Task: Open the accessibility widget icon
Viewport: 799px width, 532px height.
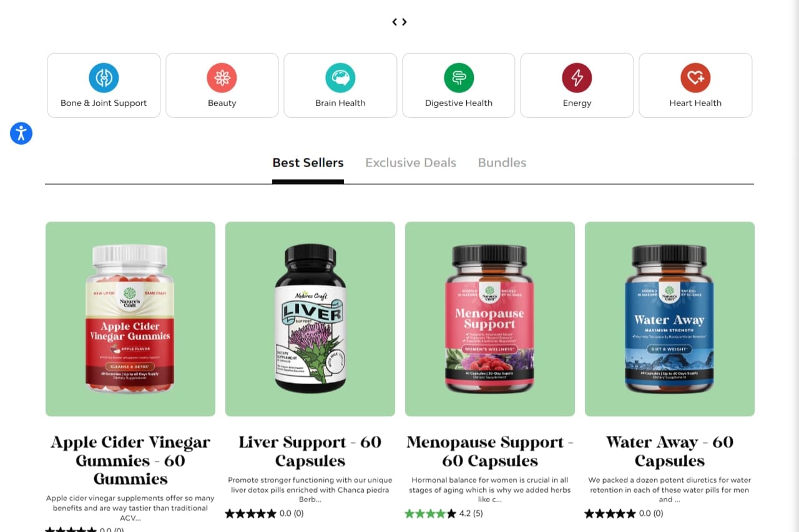Action: [x=21, y=133]
